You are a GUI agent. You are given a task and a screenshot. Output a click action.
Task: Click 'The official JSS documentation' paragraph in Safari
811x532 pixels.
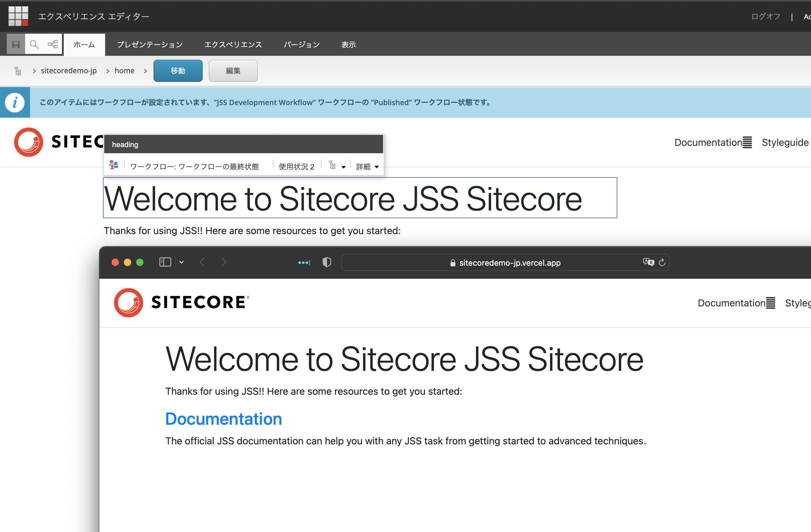tap(405, 441)
